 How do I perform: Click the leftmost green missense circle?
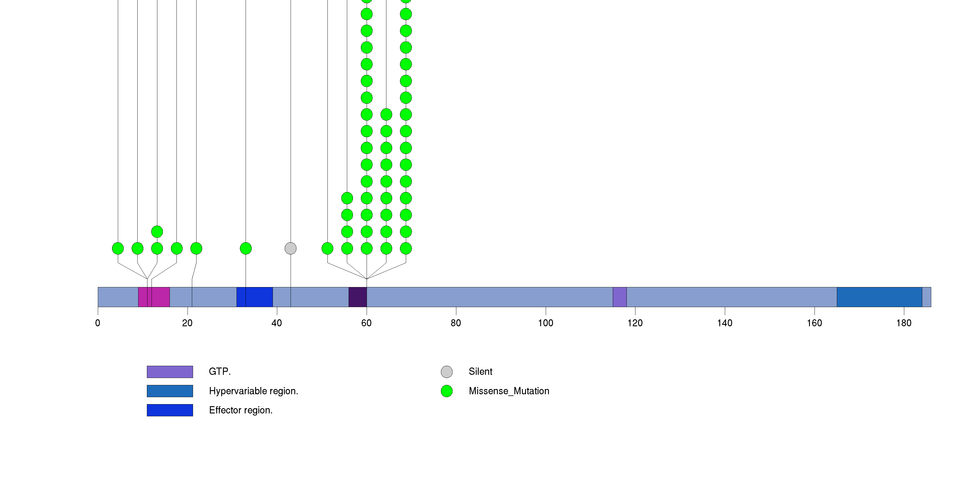pos(118,248)
